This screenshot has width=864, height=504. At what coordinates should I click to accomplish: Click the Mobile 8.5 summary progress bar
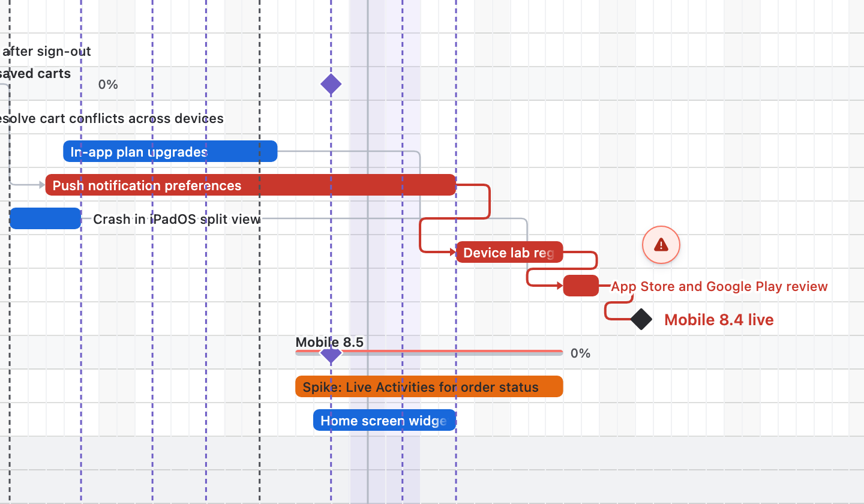(429, 353)
